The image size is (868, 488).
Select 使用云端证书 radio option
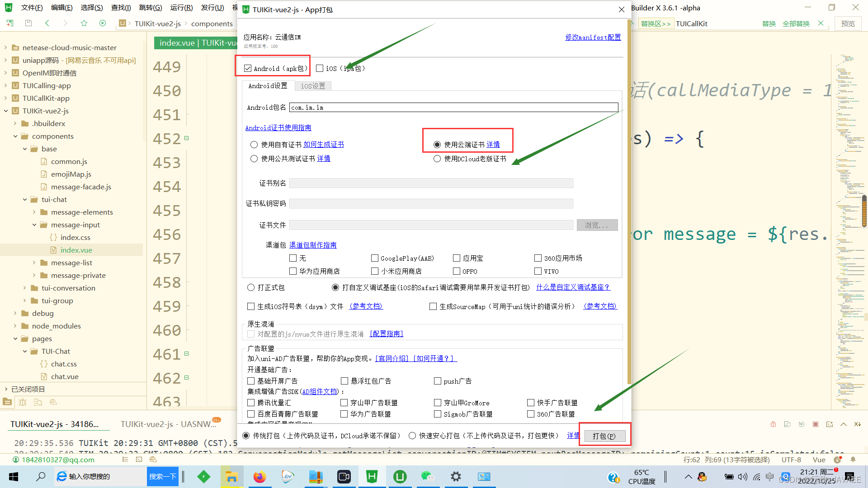pos(437,145)
